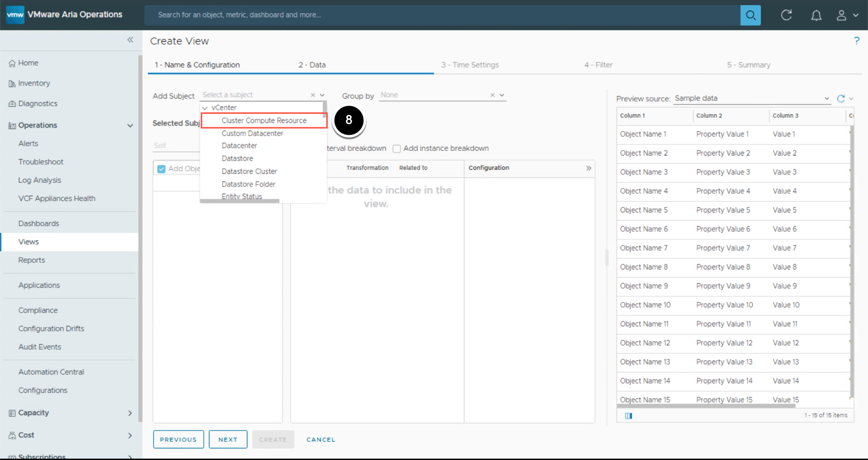Click the search magnifier button

click(750, 15)
